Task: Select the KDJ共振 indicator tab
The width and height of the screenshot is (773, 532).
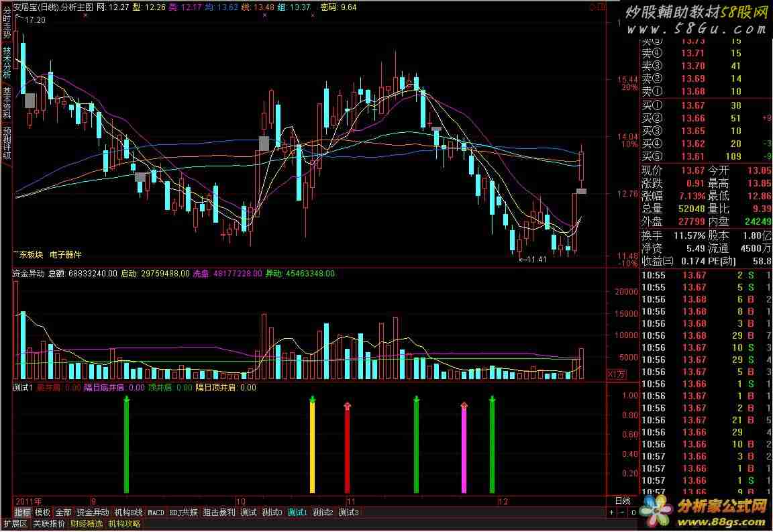Action: coord(184,513)
